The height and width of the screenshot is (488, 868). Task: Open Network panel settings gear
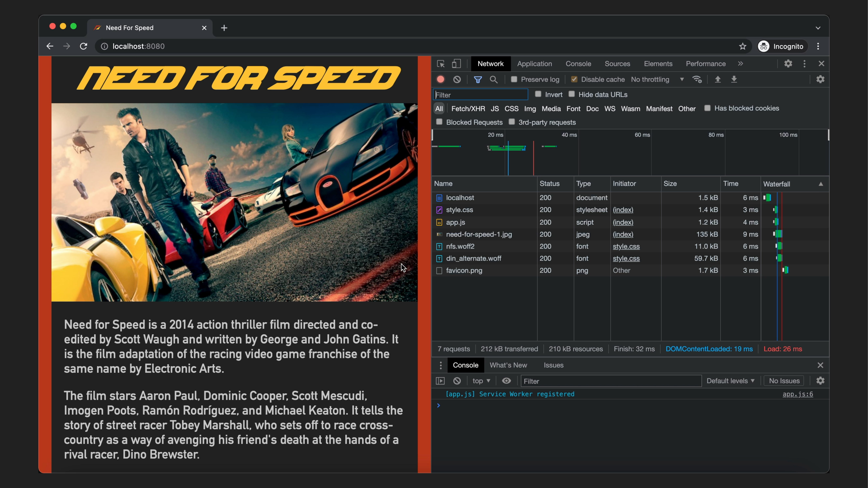point(820,80)
